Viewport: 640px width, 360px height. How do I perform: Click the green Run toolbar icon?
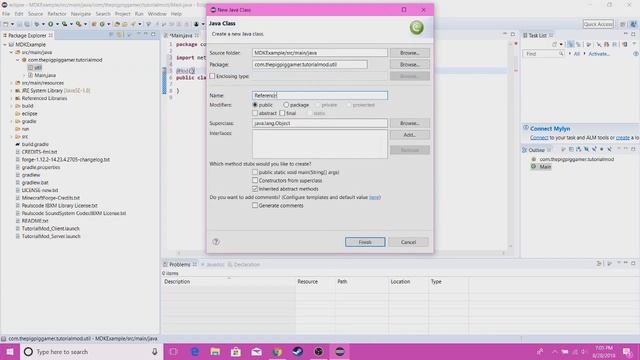pyautogui.click(x=51, y=24)
